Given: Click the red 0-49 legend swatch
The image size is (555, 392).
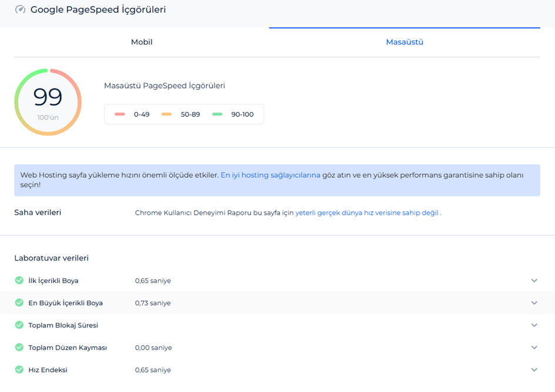Looking at the screenshot, I should pos(120,114).
